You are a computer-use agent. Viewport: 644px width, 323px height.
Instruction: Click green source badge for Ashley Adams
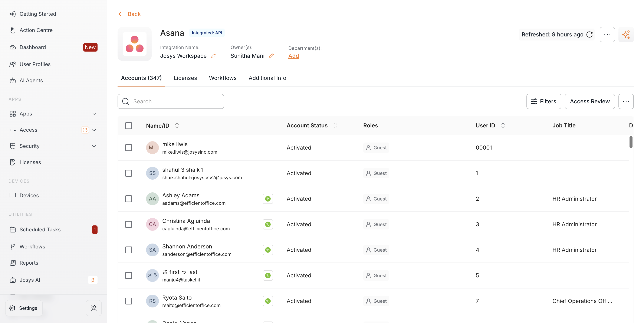point(268,199)
